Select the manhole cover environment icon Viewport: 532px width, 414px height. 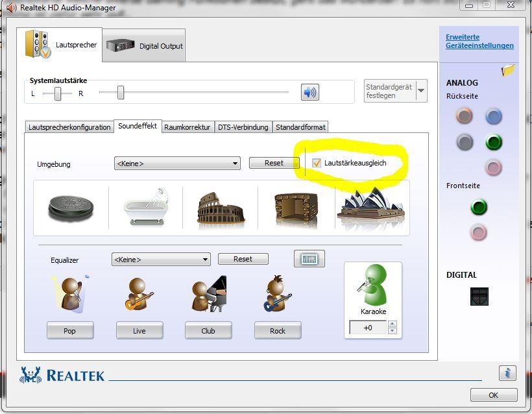click(71, 208)
